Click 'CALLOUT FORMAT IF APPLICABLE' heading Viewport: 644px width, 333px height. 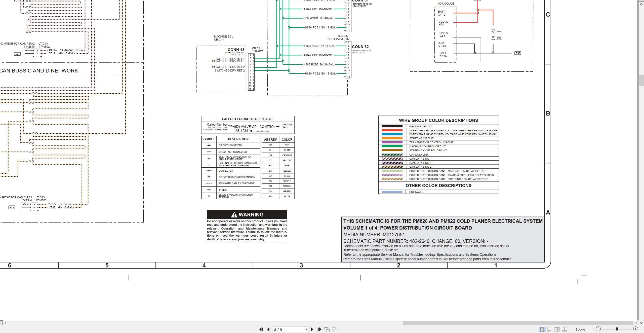pos(248,119)
